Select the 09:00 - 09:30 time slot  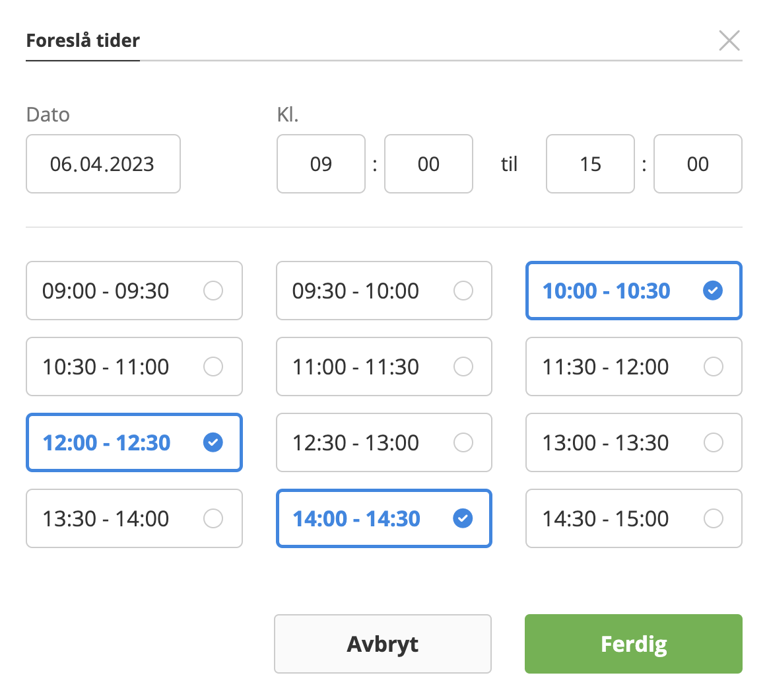[x=134, y=291]
